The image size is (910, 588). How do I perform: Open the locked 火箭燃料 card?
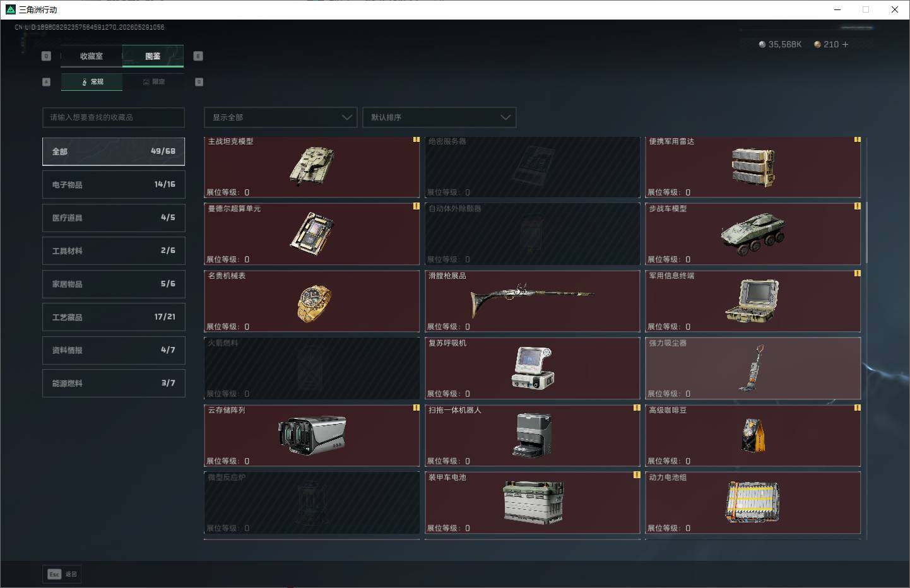pos(312,368)
